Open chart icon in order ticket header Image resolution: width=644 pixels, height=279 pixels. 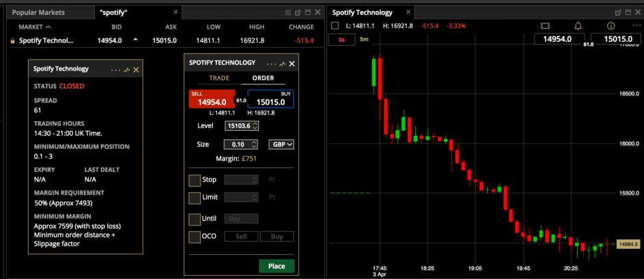pos(282,64)
